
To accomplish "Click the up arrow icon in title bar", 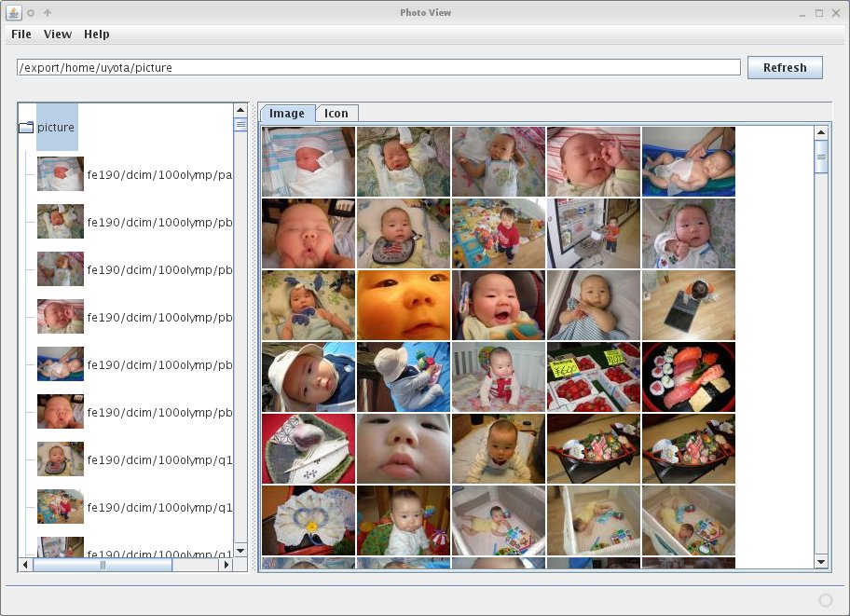I will pyautogui.click(x=48, y=12).
